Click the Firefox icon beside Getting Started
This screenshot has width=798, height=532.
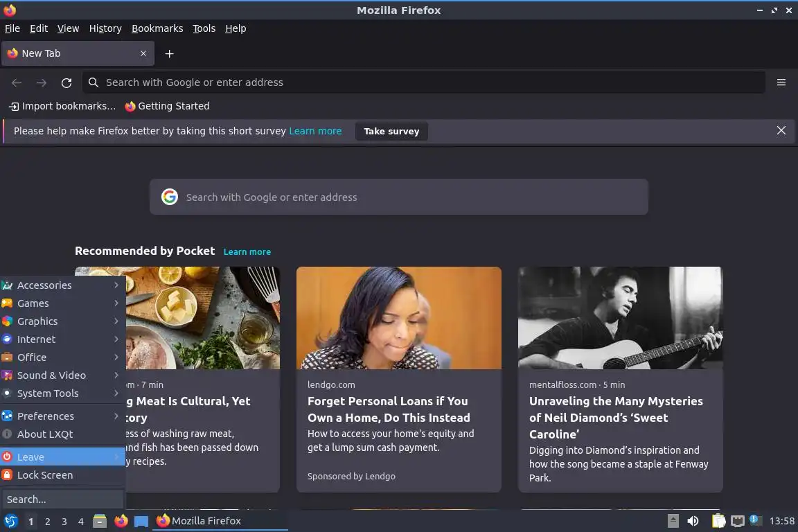tap(130, 106)
